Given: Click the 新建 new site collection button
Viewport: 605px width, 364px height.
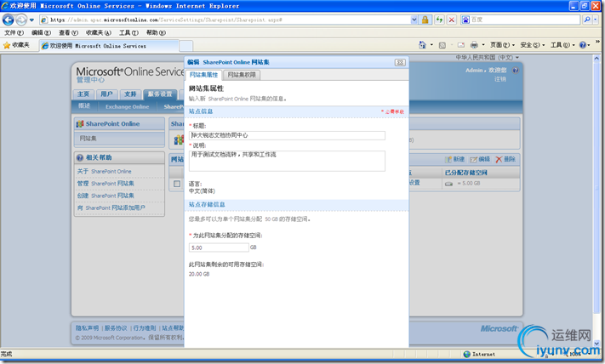Looking at the screenshot, I should (454, 159).
